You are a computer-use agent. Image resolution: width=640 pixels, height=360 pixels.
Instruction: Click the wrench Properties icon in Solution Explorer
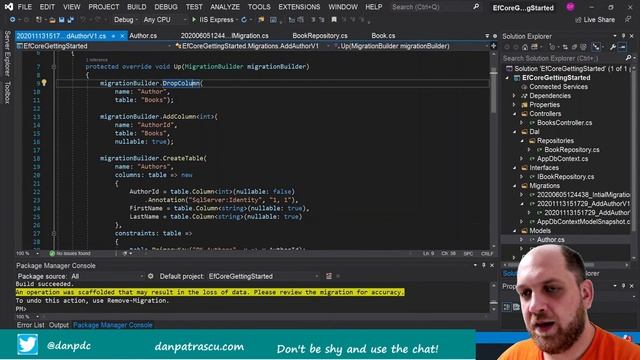coord(613,47)
